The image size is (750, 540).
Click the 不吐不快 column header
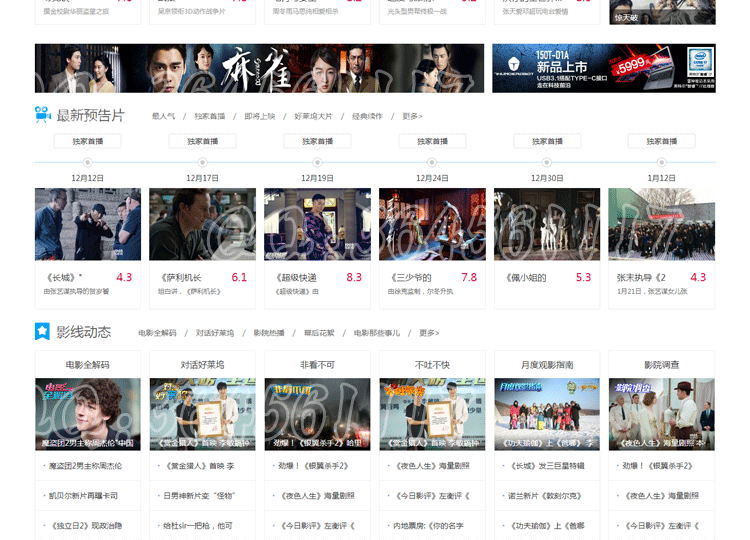tap(432, 364)
